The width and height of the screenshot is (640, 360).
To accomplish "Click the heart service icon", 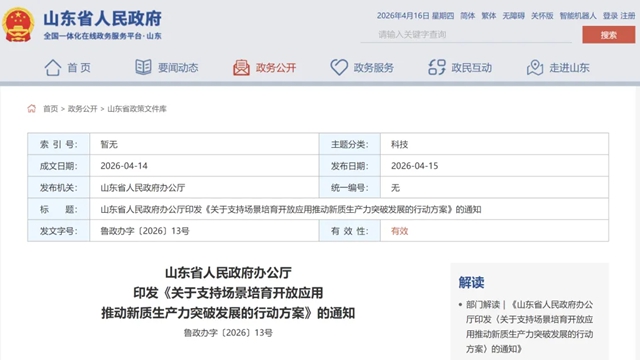I will (339, 67).
